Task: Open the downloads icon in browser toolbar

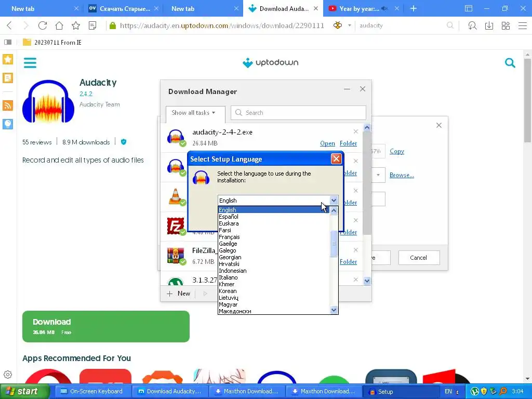Action: click(x=489, y=25)
